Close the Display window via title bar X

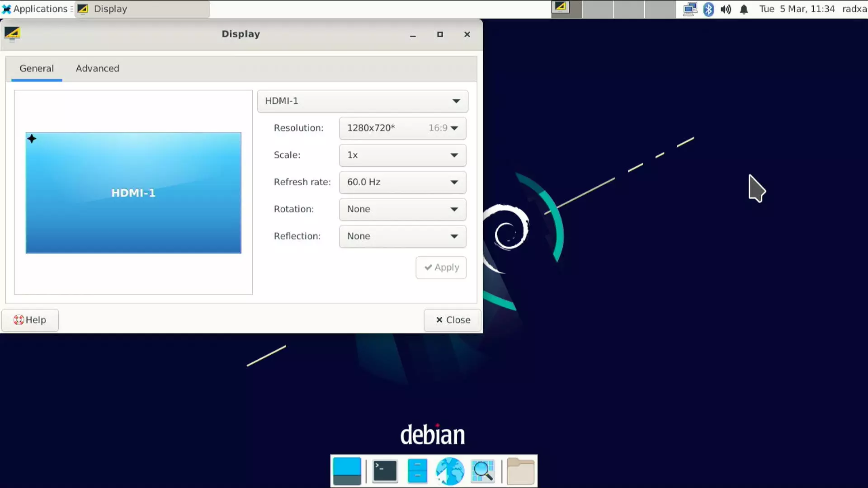pos(467,35)
